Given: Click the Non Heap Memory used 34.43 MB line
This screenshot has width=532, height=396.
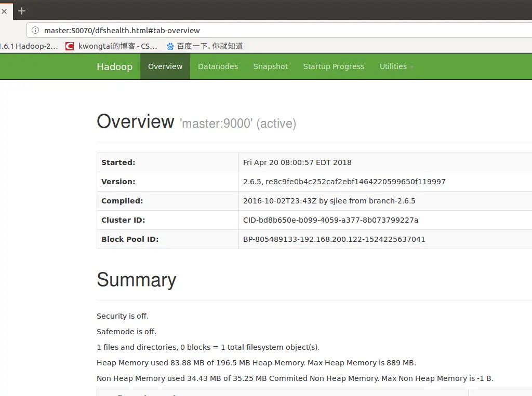Looking at the screenshot, I should [x=295, y=378].
